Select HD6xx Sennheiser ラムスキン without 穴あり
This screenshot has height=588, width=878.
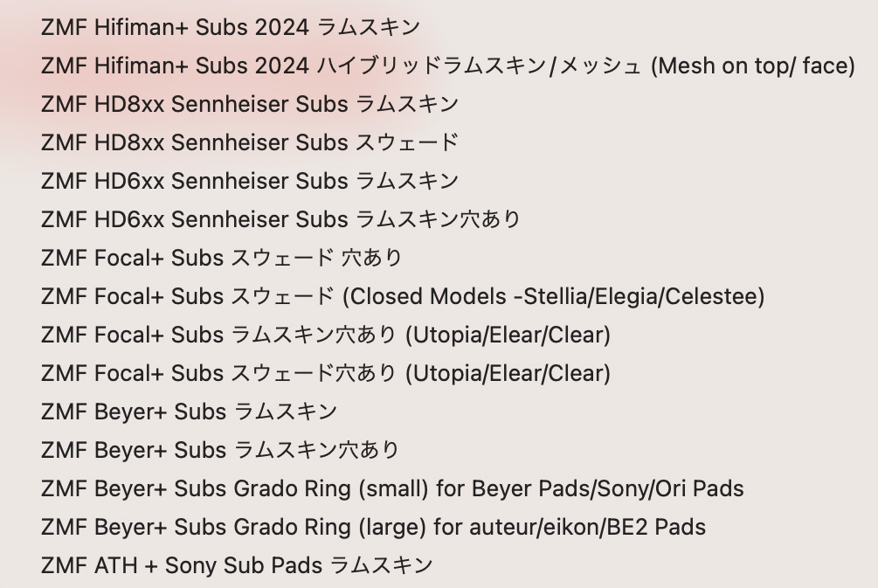pos(249,181)
